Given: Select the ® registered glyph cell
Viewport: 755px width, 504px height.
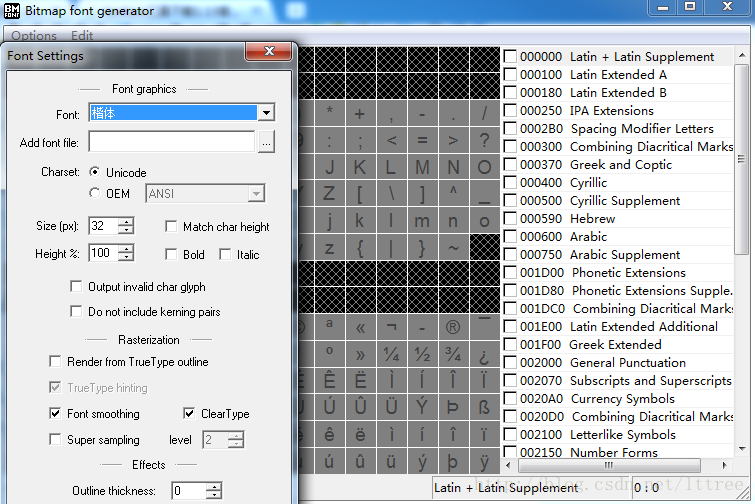Looking at the screenshot, I should pyautogui.click(x=453, y=328).
